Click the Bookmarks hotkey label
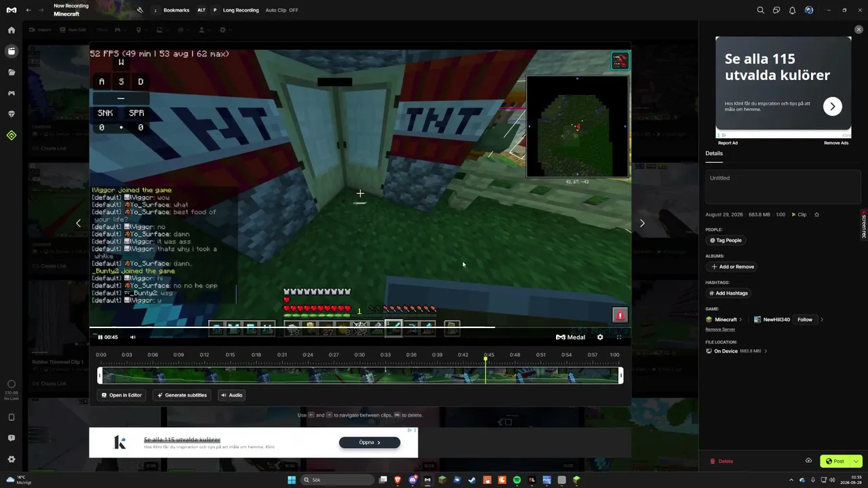Screen dimensions: 868x488 pos(176,10)
